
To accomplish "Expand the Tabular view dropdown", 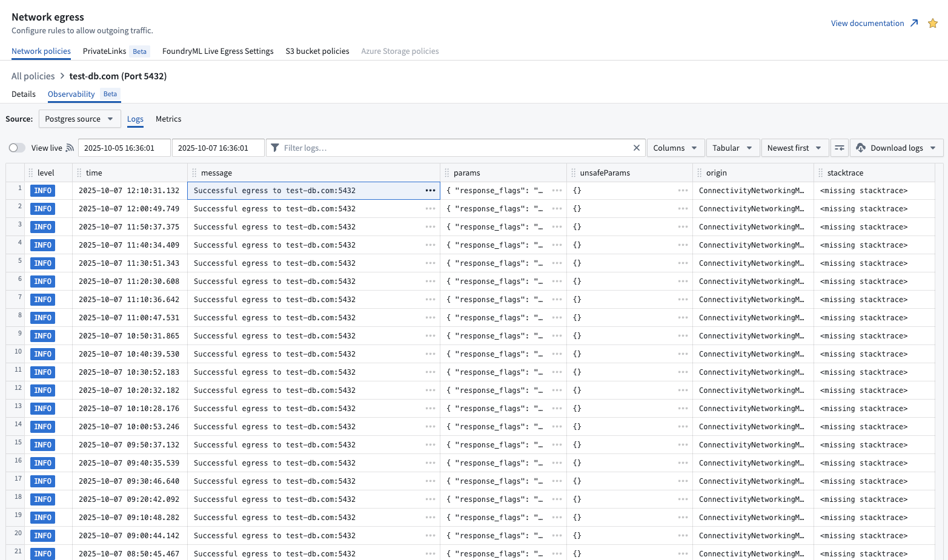I will 732,147.
